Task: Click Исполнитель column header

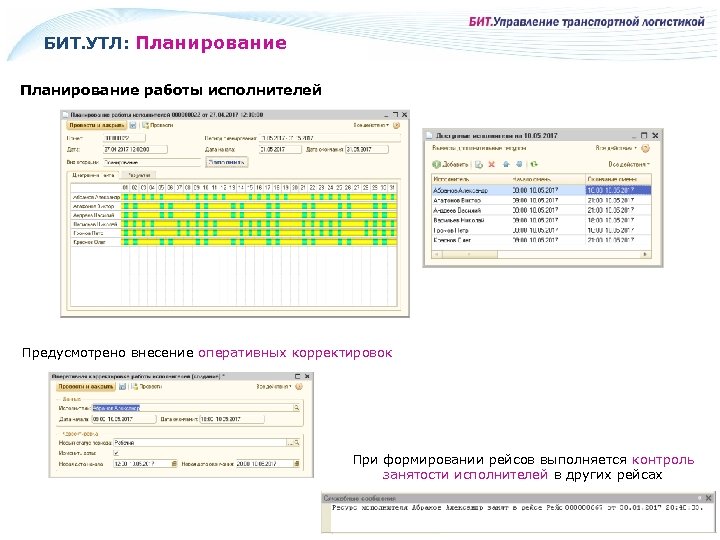Action: [x=471, y=179]
